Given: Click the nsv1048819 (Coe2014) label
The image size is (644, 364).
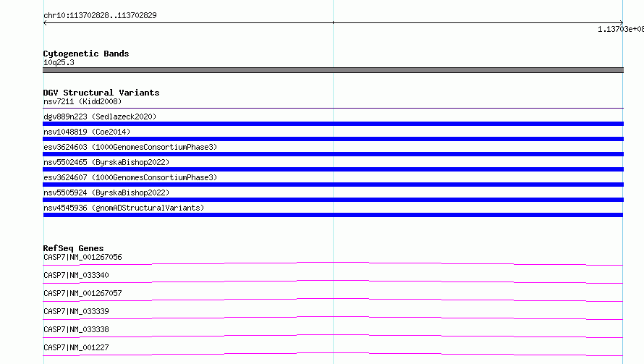Looking at the screenshot, I should pyautogui.click(x=87, y=132).
